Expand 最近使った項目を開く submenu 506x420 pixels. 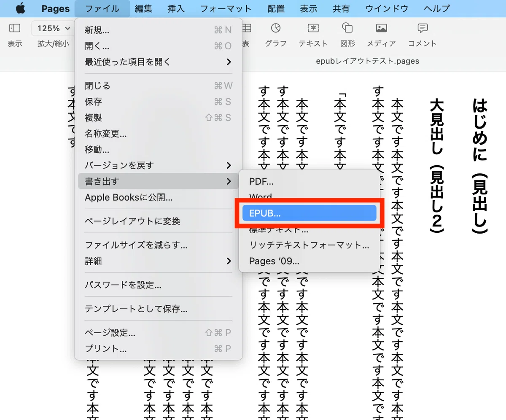click(x=159, y=62)
